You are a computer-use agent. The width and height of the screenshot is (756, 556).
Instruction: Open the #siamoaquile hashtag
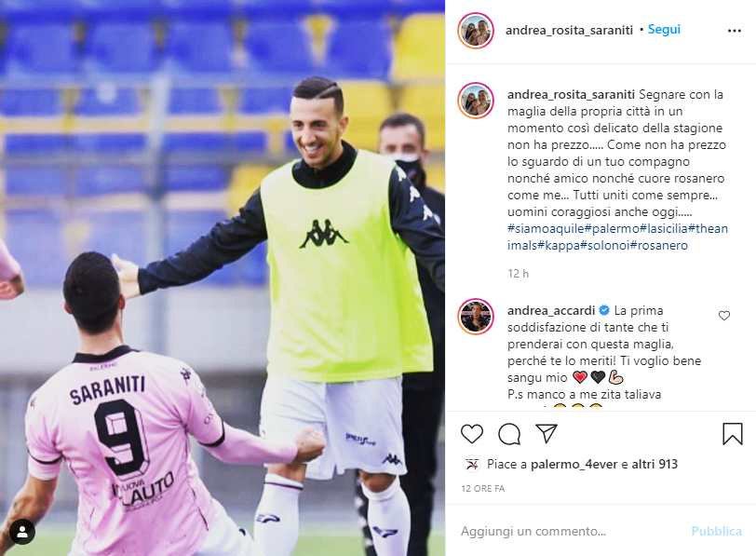546,228
